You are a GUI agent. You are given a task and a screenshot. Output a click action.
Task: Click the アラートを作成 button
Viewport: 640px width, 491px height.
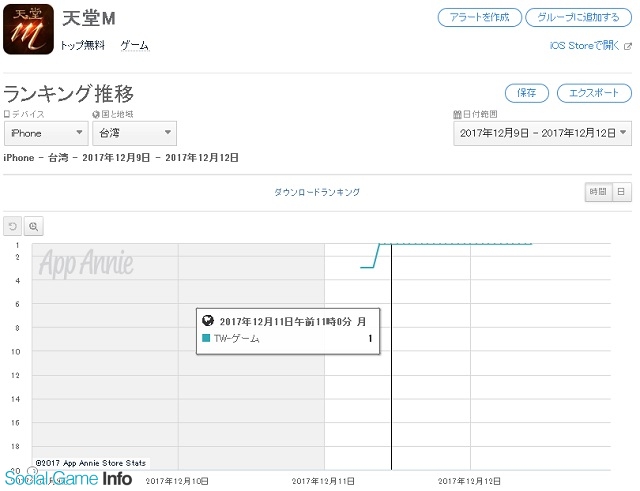tap(480, 18)
